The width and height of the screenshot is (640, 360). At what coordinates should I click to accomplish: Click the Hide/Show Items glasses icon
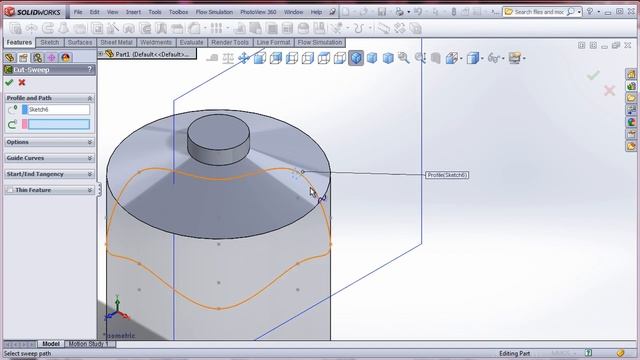click(x=493, y=58)
